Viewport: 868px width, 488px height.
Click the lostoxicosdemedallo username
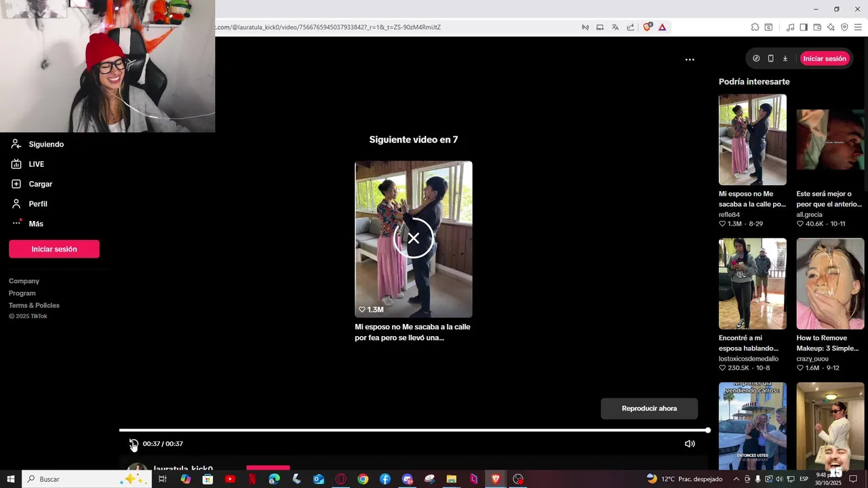tap(749, 359)
